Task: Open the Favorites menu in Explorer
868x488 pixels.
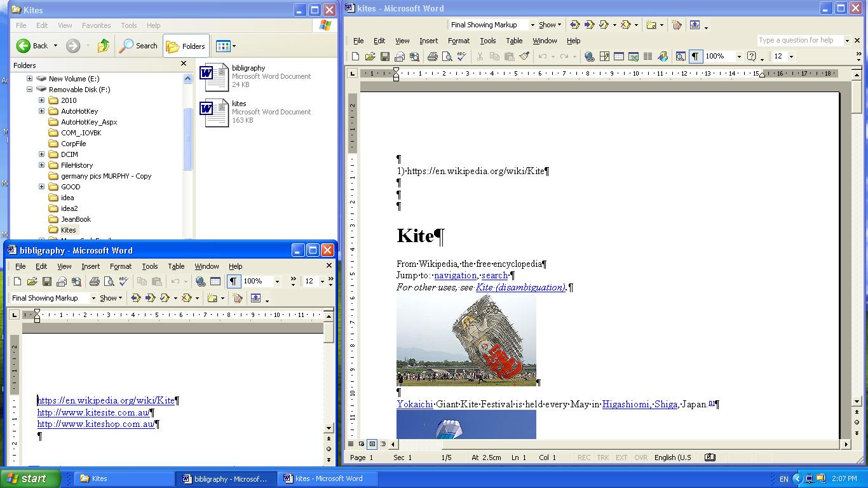Action: (96, 25)
